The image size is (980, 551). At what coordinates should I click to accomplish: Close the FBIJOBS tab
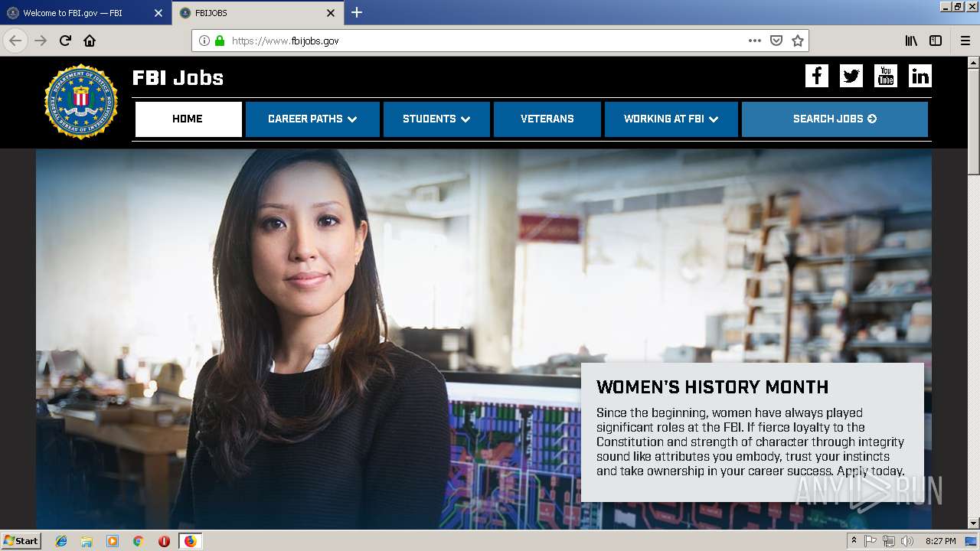[x=331, y=13]
